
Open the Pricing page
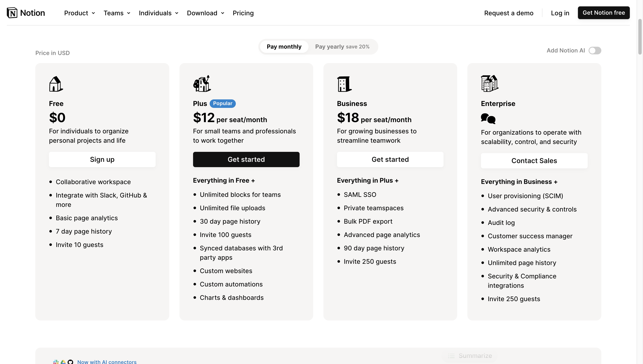tap(243, 13)
